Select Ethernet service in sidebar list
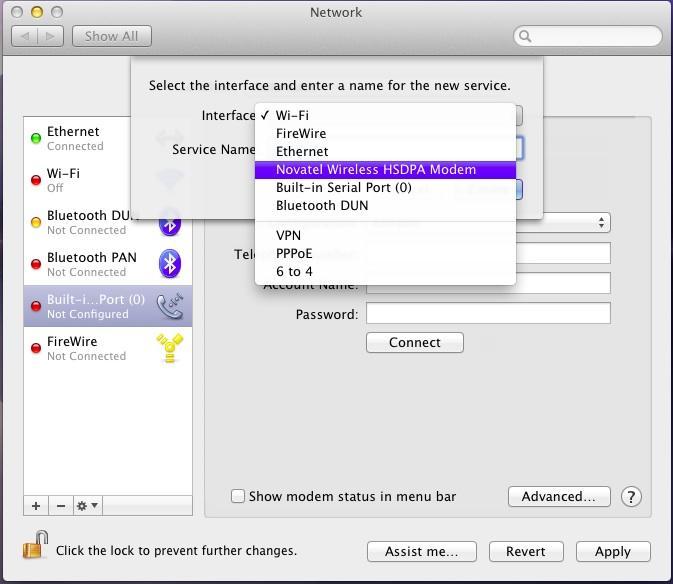The image size is (673, 584). point(90,138)
